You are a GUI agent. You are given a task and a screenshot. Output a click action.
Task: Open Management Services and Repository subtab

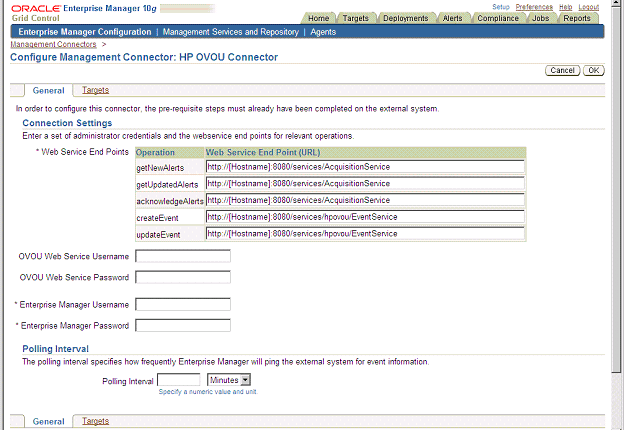point(230,32)
